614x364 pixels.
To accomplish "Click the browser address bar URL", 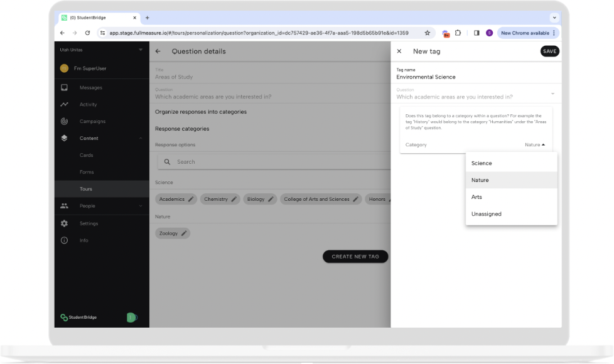I will (259, 33).
